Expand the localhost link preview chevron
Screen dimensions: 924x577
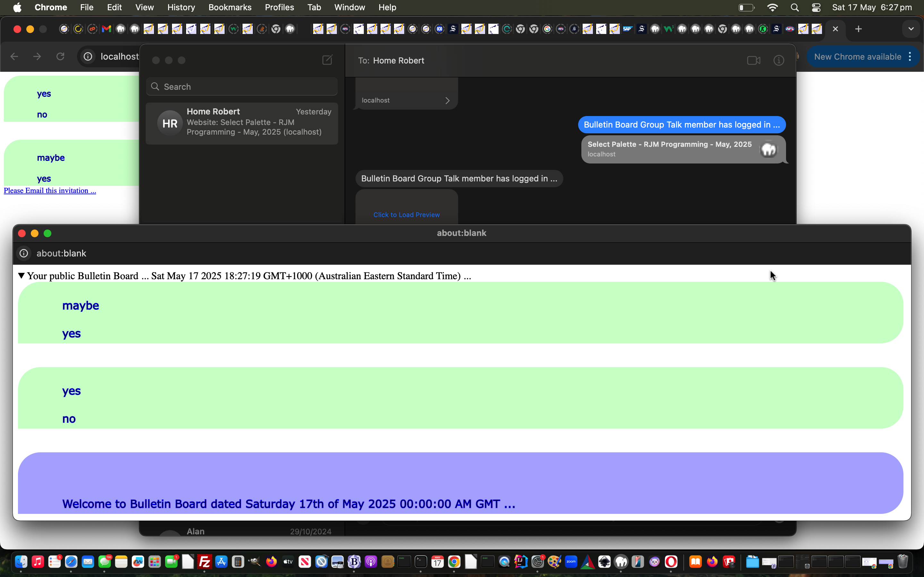(x=448, y=101)
